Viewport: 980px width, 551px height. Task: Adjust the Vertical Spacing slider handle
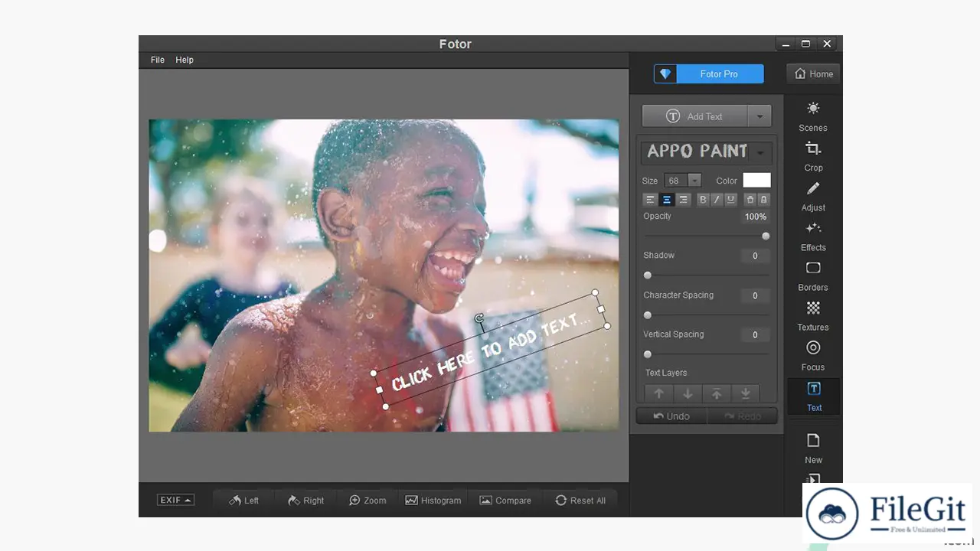(x=648, y=354)
